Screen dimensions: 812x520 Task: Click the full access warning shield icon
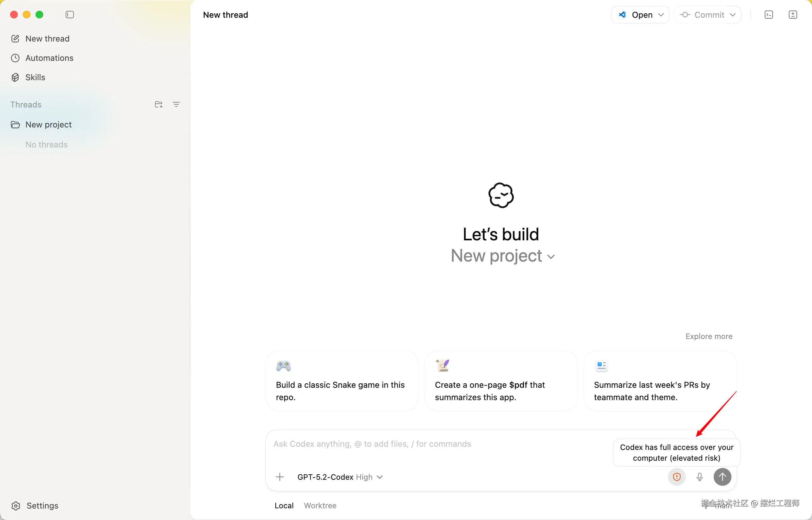(x=677, y=477)
